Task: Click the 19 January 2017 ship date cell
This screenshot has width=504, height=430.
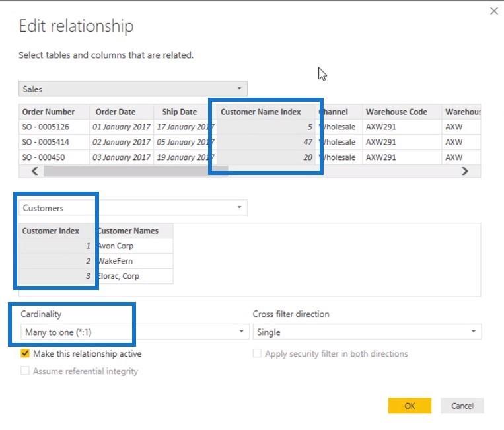Action: click(x=184, y=157)
